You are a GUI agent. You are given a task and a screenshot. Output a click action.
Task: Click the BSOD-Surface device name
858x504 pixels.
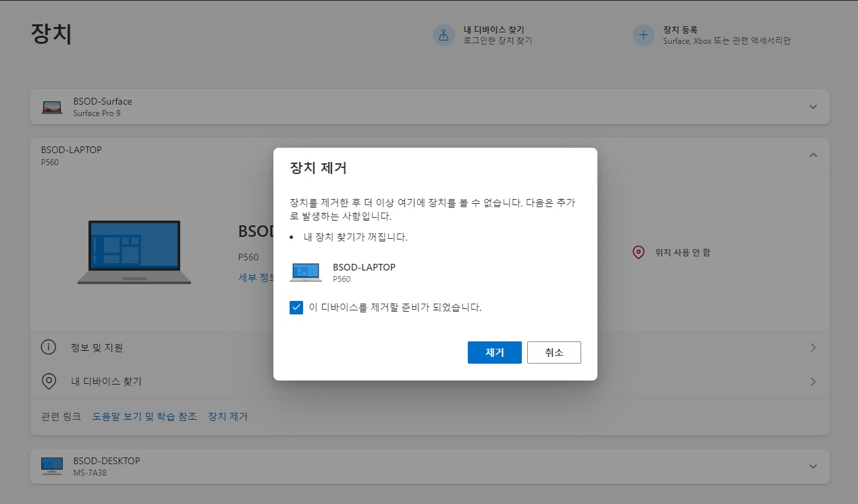pyautogui.click(x=103, y=101)
